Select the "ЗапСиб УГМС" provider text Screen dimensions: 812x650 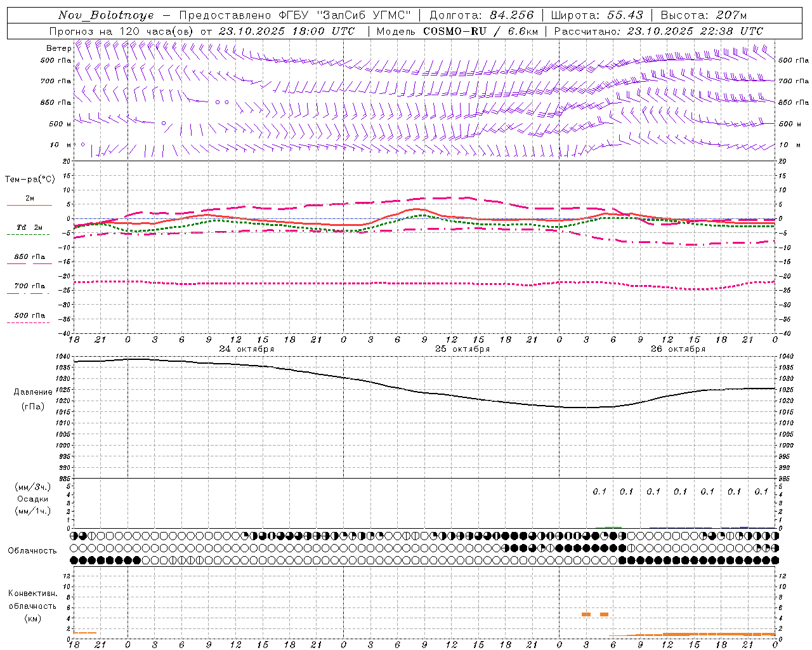pos(365,15)
